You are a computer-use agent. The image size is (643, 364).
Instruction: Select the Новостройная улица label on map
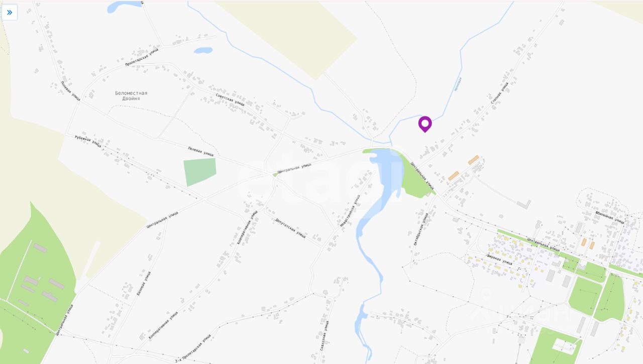(x=350, y=211)
